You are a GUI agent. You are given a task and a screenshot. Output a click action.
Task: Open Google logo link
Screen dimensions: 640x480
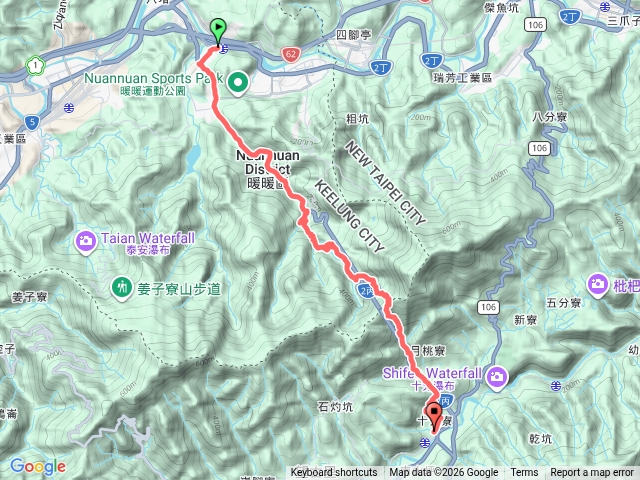38,467
